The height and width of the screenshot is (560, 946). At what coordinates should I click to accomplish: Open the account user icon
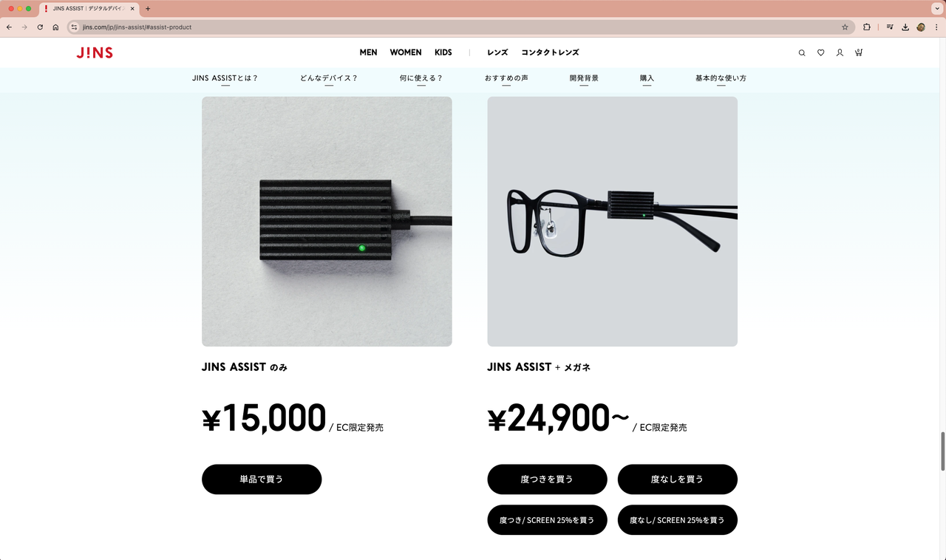840,52
